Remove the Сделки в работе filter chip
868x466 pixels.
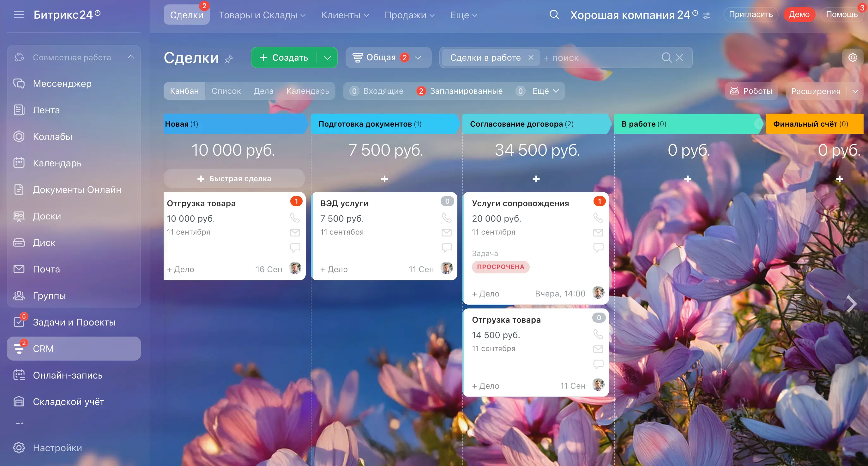pos(531,57)
